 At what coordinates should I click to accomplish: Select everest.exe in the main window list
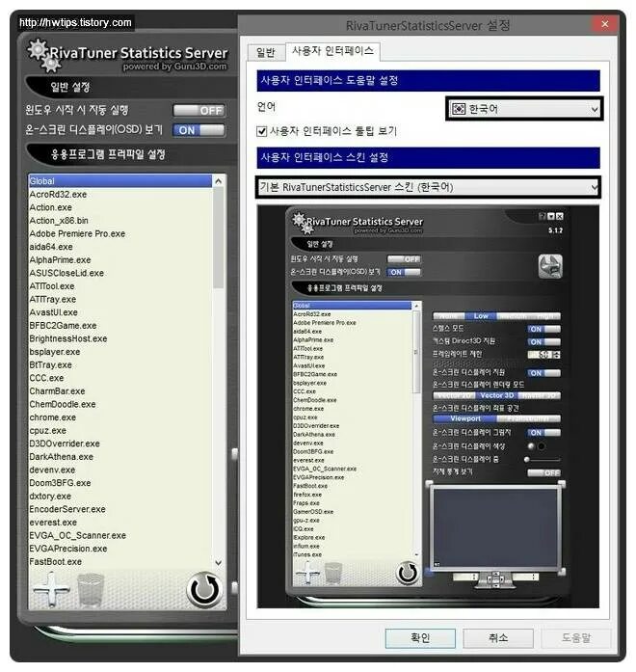click(119, 523)
